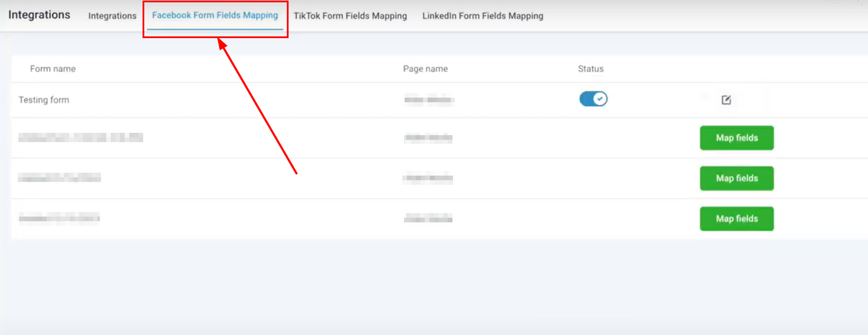The image size is (868, 335).
Task: Click the Form name column header
Action: (x=53, y=69)
